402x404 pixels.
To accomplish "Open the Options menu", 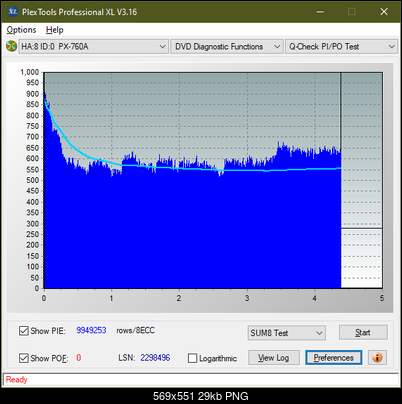I will (21, 30).
